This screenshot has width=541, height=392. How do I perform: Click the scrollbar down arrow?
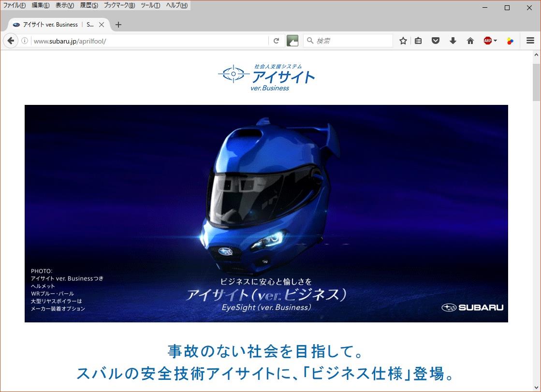pyautogui.click(x=536, y=388)
